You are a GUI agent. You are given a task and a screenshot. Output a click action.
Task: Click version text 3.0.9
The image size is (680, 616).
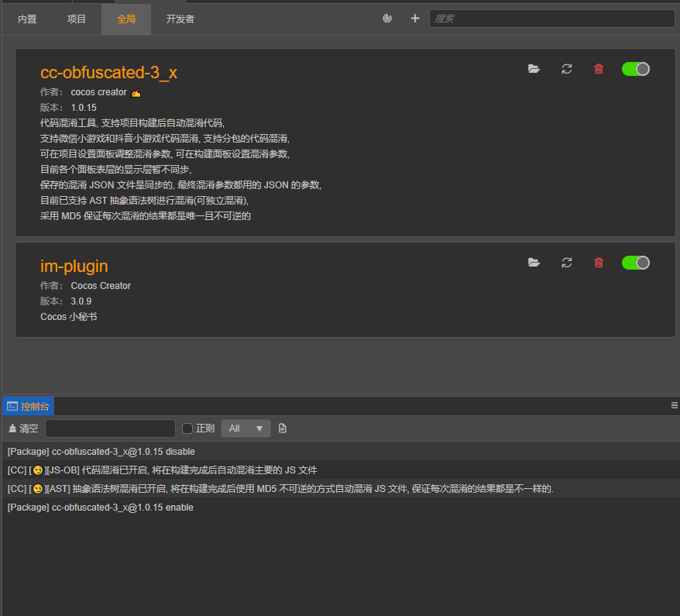81,301
